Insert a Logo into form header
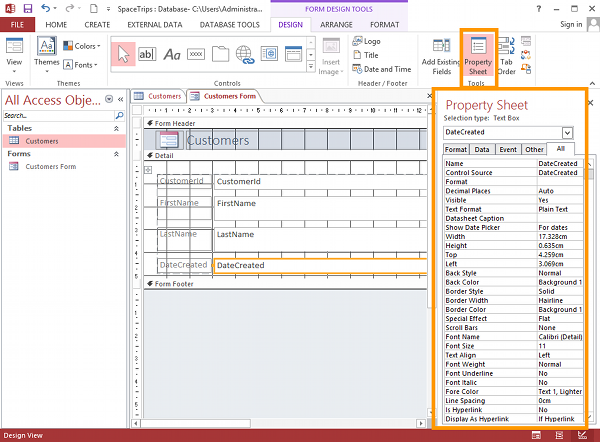Image resolution: width=600 pixels, height=442 pixels. 367,41
